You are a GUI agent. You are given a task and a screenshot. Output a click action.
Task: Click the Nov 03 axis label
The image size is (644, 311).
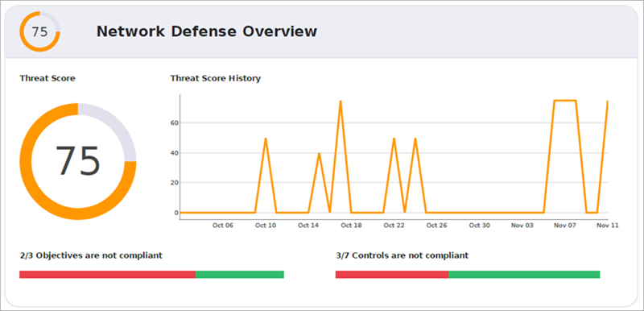click(x=522, y=226)
